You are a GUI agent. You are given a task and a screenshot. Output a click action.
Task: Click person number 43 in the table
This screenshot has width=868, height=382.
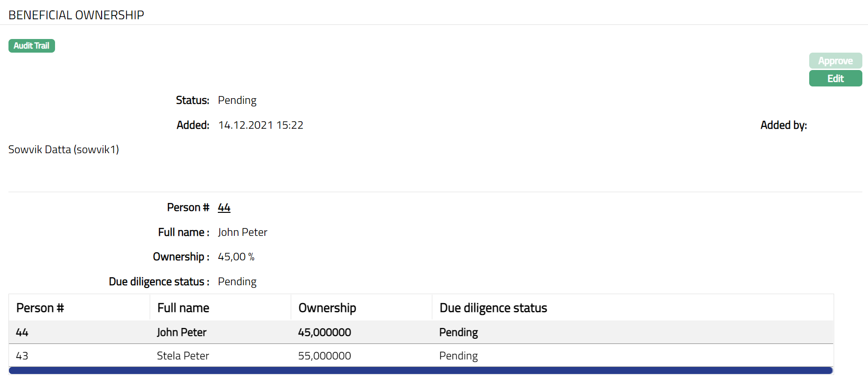pos(22,356)
